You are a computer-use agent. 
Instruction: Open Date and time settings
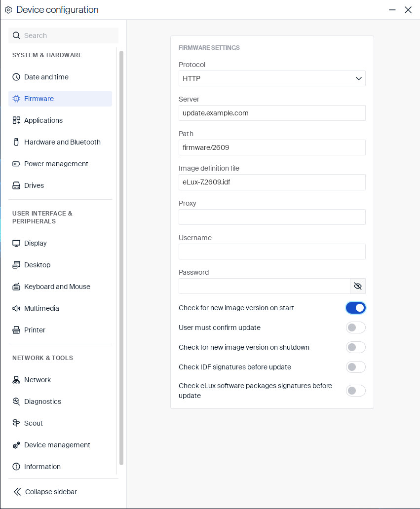pos(60,77)
